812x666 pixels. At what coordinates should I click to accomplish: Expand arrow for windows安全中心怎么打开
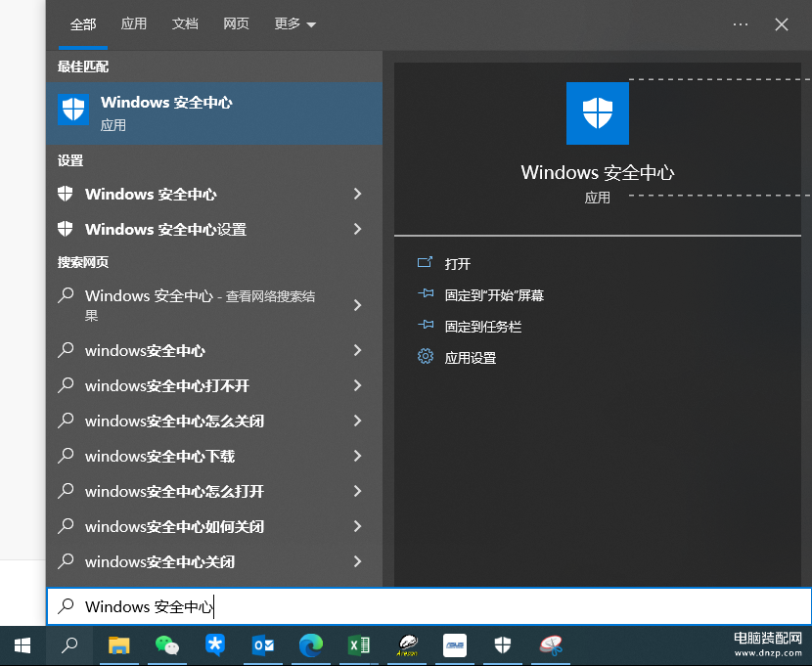[x=357, y=491]
